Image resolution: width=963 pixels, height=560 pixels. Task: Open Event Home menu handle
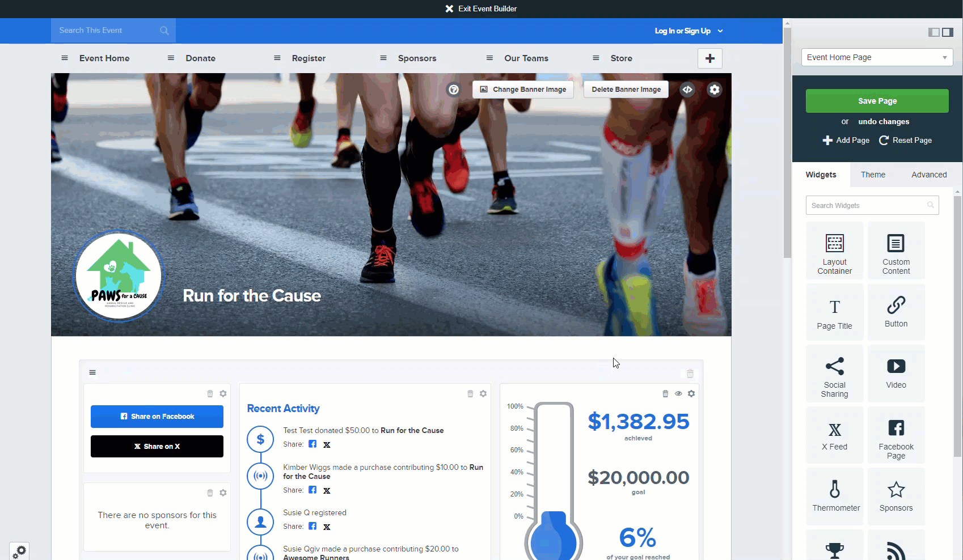tap(65, 58)
